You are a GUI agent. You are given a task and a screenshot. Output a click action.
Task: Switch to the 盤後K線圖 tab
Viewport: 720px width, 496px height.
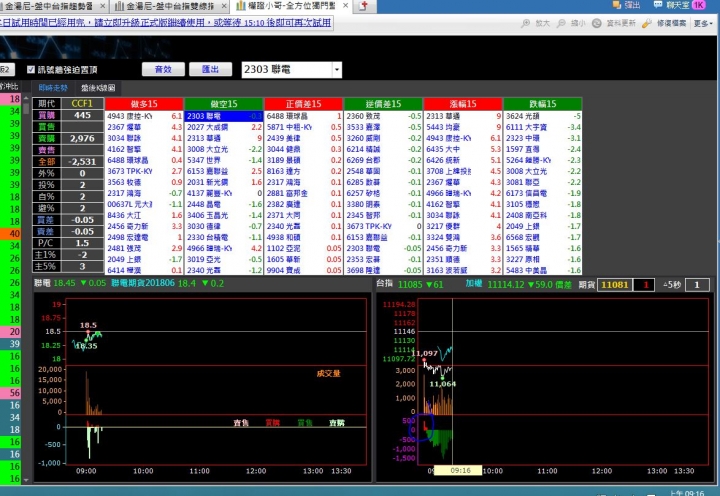(98, 88)
